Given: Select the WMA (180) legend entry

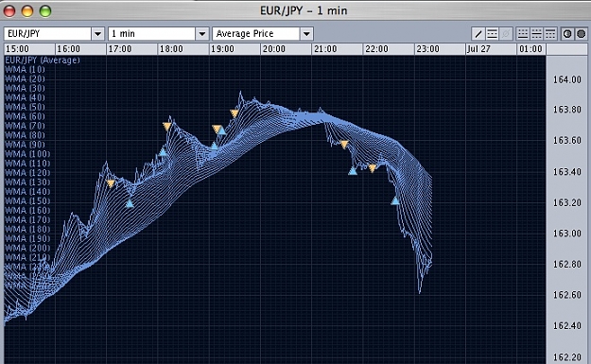Looking at the screenshot, I should click(x=27, y=230).
